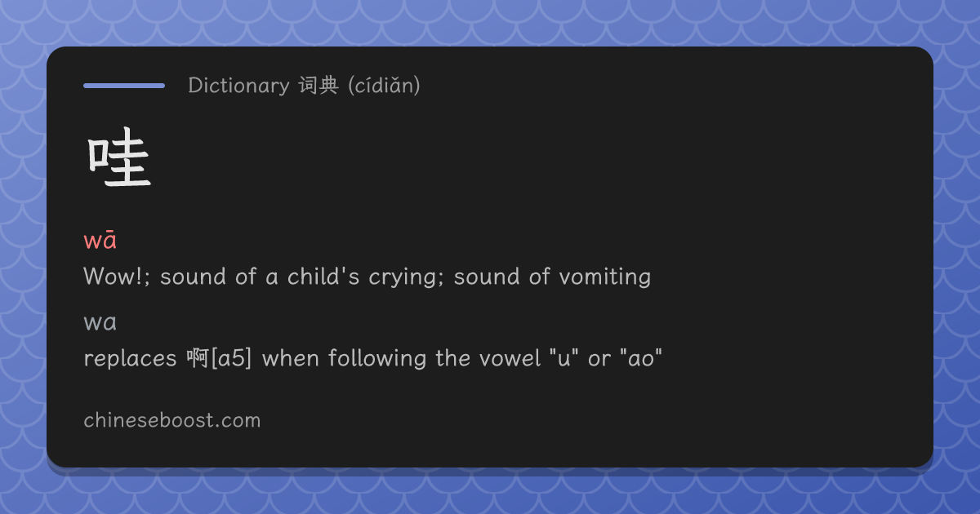Click the 'sound of a child's crying' phrase
Screen dimensions: 980x514
click(302, 277)
